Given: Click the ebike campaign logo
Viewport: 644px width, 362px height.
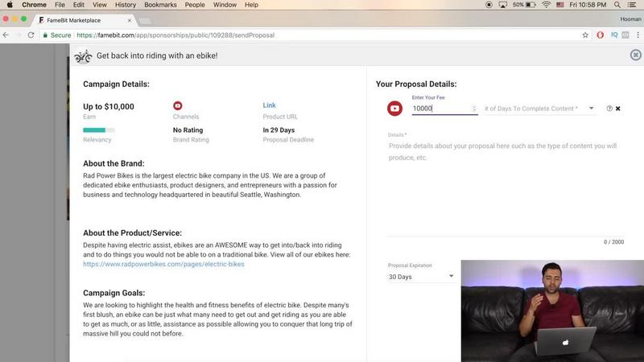Looking at the screenshot, I should click(83, 56).
